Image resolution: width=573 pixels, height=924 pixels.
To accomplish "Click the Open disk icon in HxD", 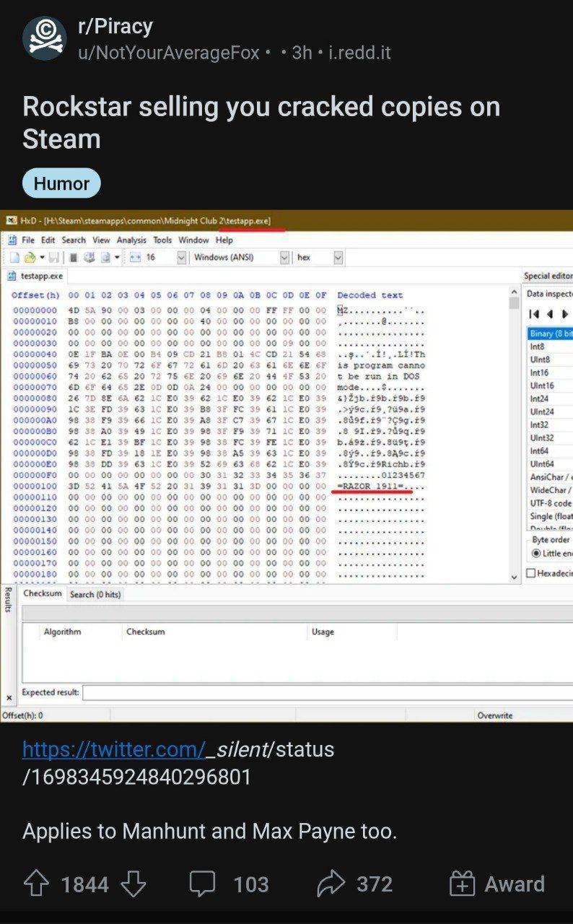I will coord(89,258).
